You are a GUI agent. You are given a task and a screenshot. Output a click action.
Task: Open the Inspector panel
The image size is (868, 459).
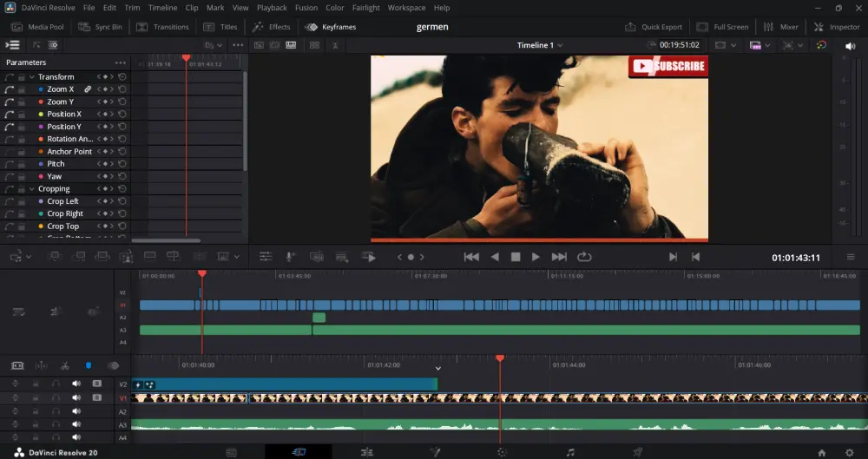click(x=837, y=27)
